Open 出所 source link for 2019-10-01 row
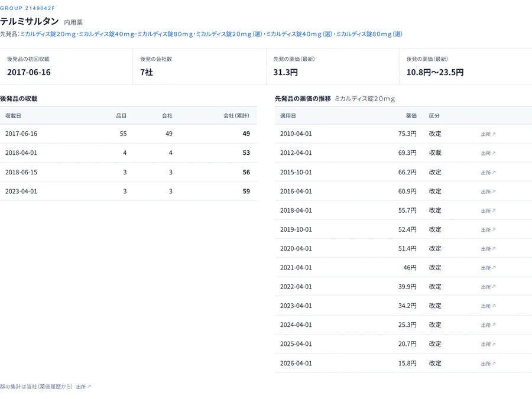 tap(488, 230)
